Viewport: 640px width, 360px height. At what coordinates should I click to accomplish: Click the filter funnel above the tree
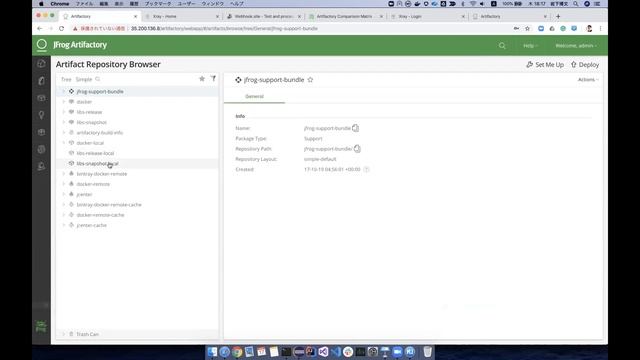tap(213, 78)
